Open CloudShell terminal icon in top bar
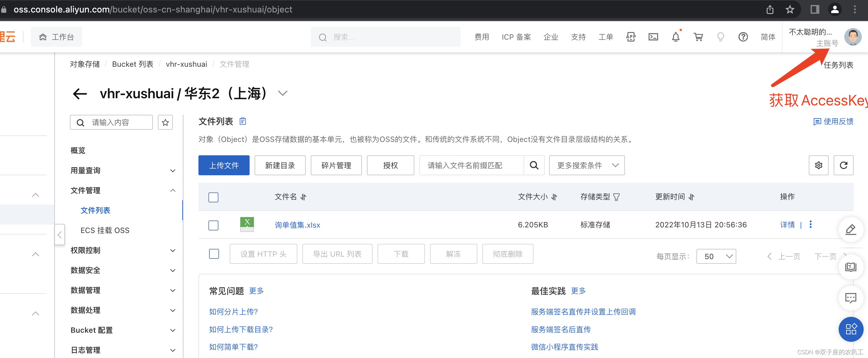This screenshot has width=868, height=358. click(653, 37)
